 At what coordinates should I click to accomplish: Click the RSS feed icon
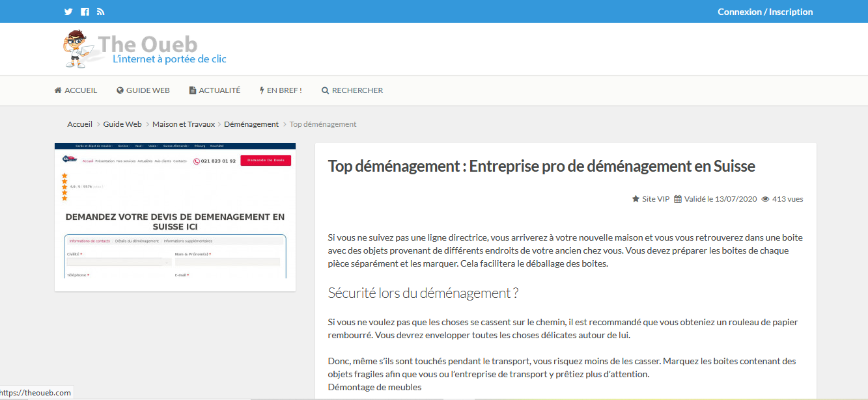pyautogui.click(x=100, y=11)
